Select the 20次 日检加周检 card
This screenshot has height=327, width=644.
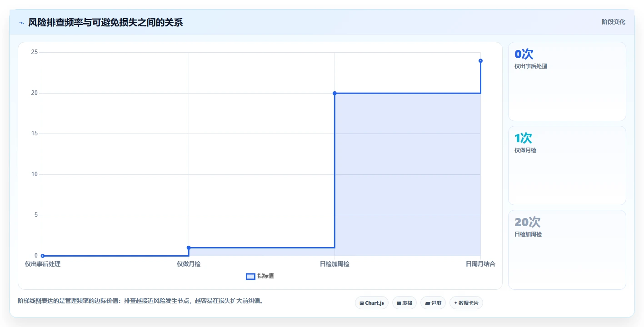click(x=567, y=250)
